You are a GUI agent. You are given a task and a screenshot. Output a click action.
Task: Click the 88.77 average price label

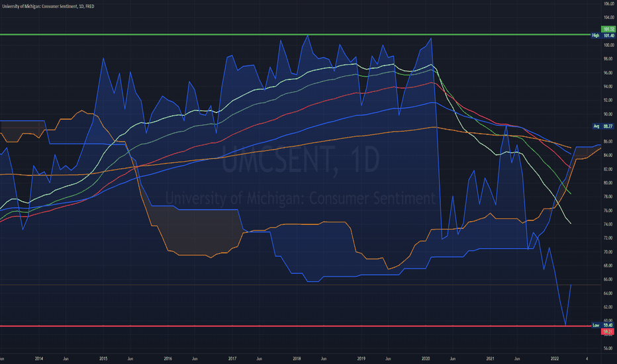609,126
